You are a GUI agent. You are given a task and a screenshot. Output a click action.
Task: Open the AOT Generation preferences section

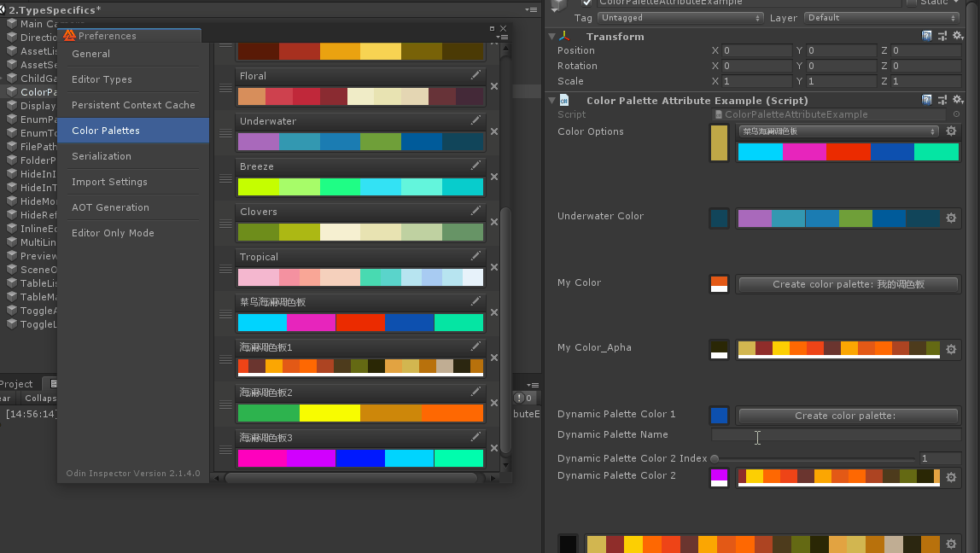110,207
